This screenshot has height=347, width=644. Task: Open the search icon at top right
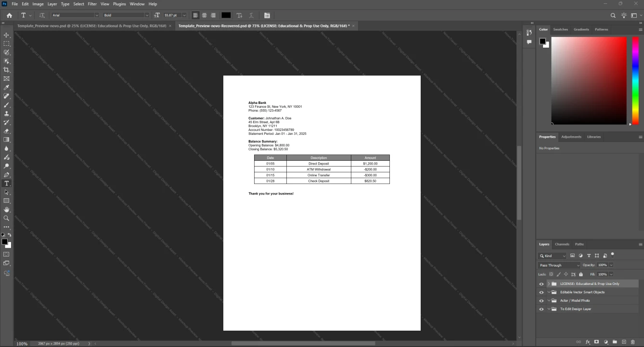click(x=613, y=15)
